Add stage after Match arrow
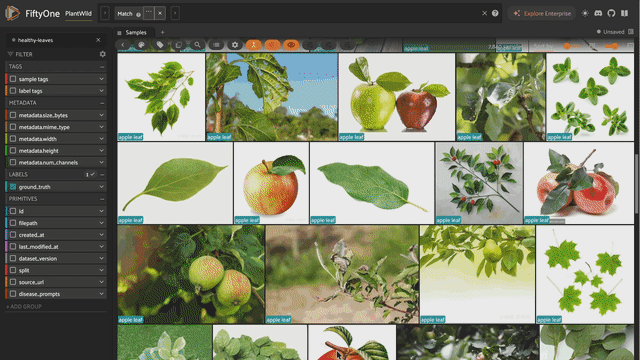This screenshot has width=640, height=360. 175,13
